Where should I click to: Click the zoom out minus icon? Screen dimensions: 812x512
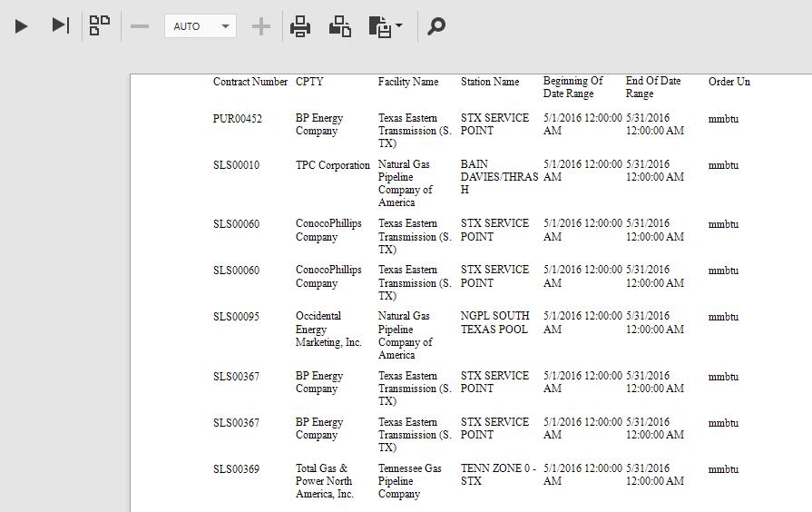tap(140, 26)
